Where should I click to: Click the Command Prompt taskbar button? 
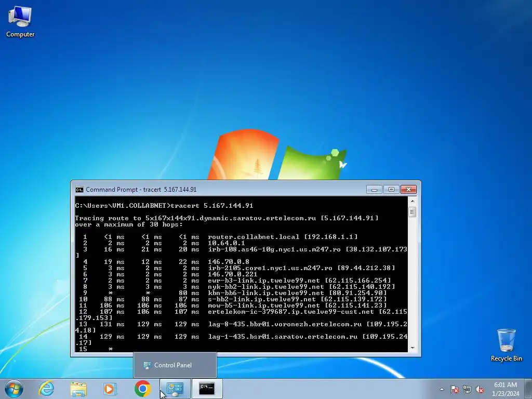tap(207, 389)
